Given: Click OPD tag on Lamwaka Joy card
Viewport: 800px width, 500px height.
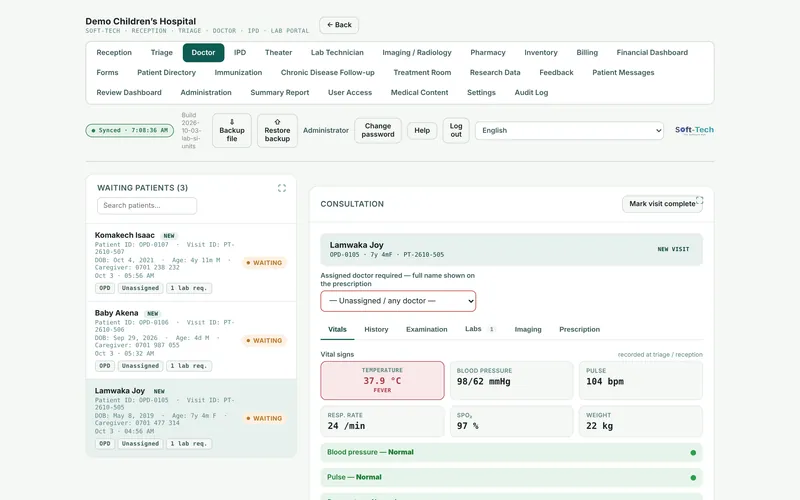Looking at the screenshot, I should tap(105, 444).
